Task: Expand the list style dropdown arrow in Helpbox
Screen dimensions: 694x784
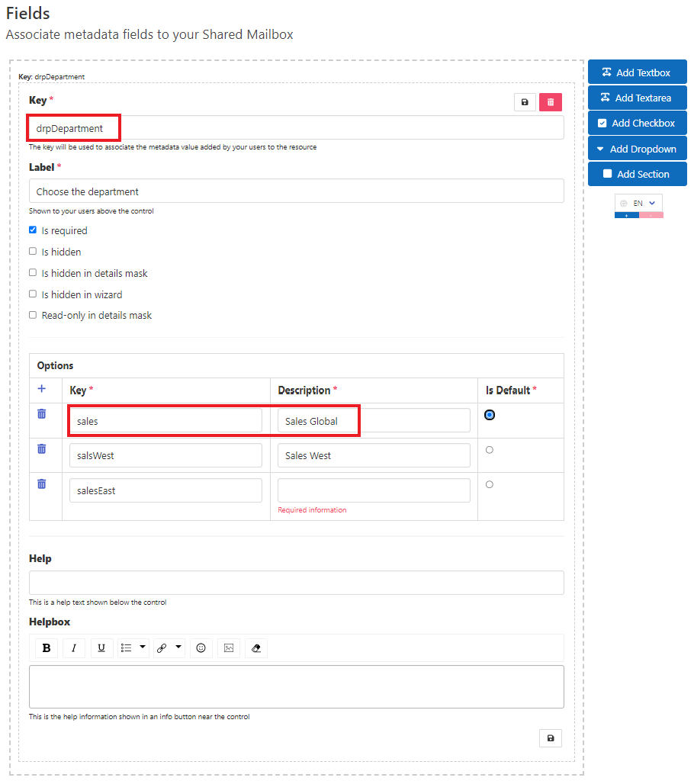Action: click(143, 647)
